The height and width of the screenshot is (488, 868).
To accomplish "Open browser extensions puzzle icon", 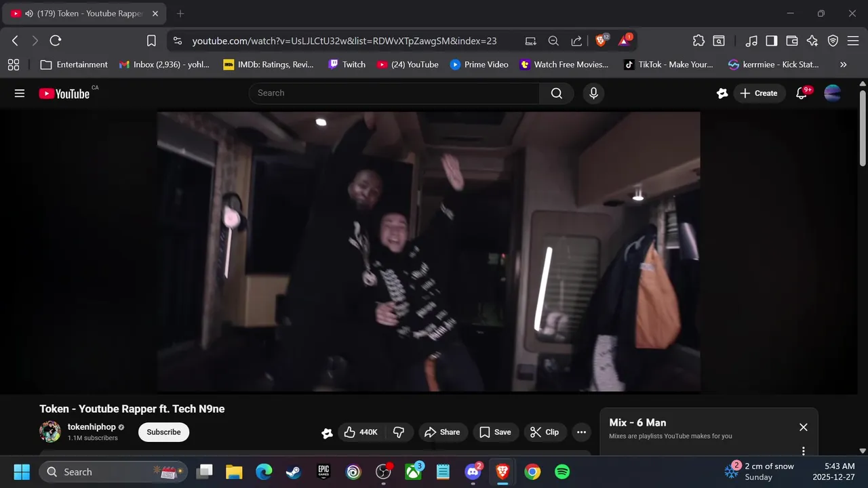I will [698, 41].
